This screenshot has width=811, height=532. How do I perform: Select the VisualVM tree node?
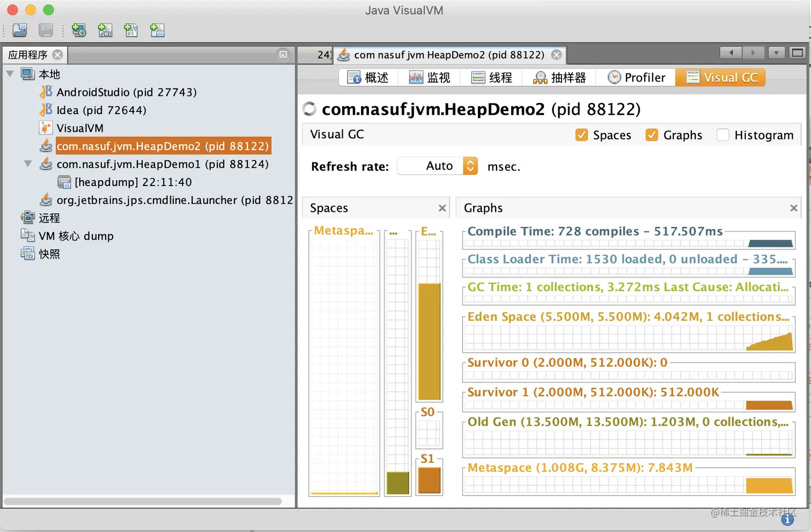[x=80, y=128]
